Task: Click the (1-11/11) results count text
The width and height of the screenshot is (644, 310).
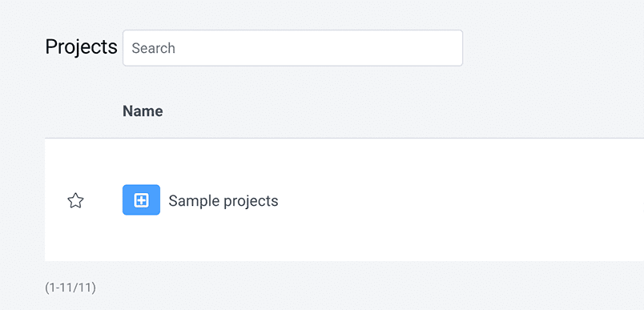Action: point(70,288)
